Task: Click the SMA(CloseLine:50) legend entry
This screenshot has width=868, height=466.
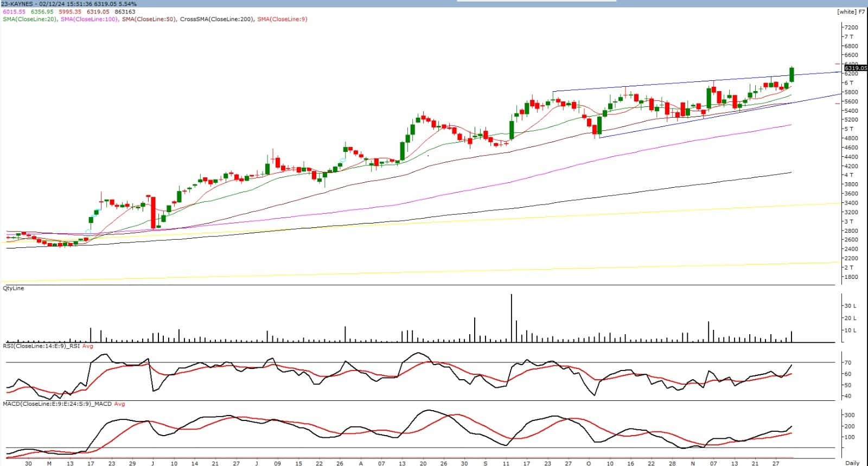Action: click(x=149, y=19)
